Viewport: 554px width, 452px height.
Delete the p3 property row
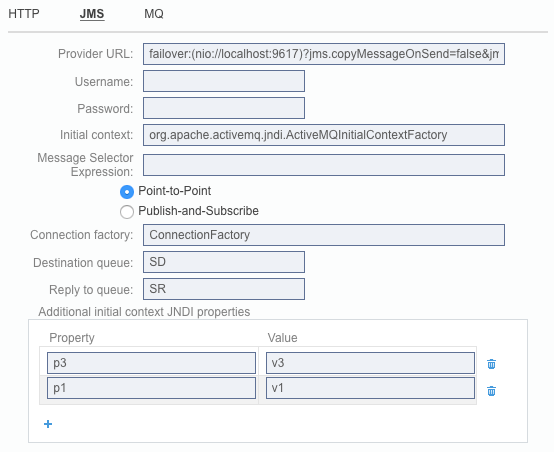(x=491, y=364)
